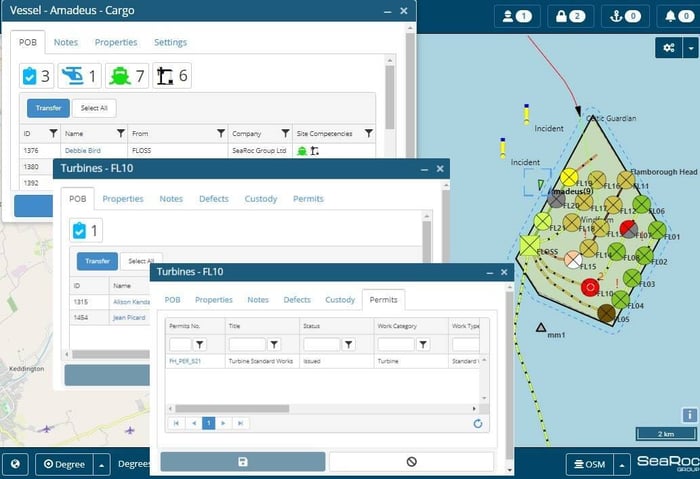700x479 pixels.
Task: Filter the From column in Vessel POB table
Action: [x=221, y=133]
